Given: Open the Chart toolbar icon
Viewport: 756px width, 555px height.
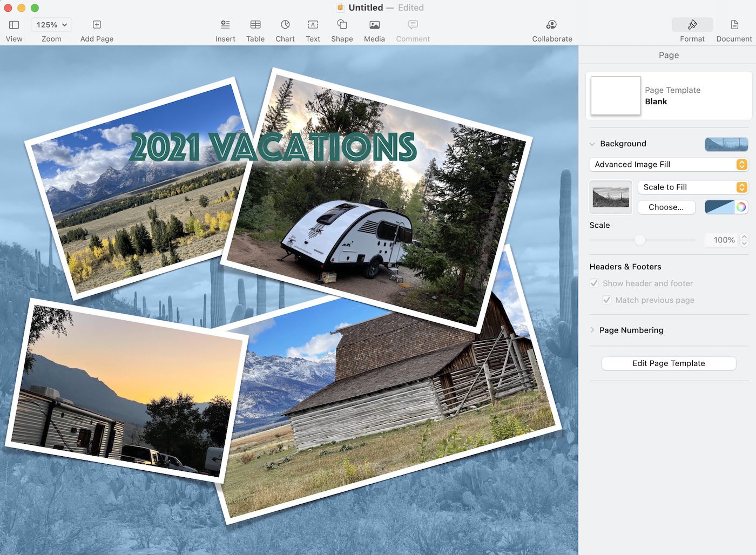Looking at the screenshot, I should coord(285,25).
